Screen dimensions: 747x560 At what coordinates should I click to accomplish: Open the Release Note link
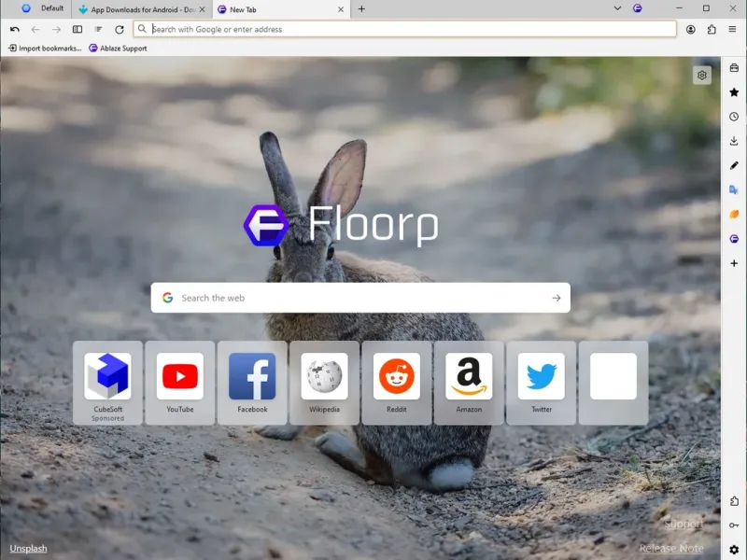(671, 549)
